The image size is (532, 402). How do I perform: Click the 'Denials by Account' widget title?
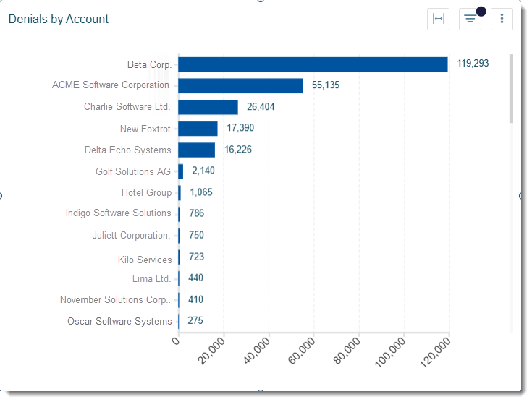coord(59,20)
